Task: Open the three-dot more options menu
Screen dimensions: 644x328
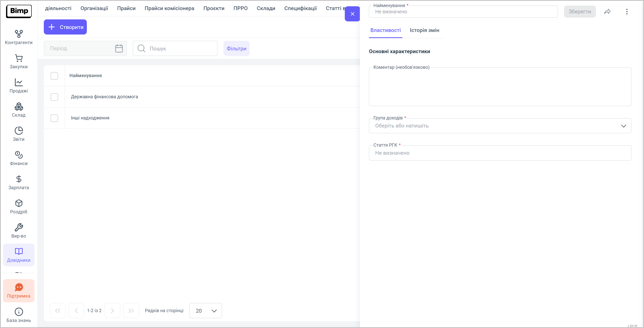Action: coord(627,12)
